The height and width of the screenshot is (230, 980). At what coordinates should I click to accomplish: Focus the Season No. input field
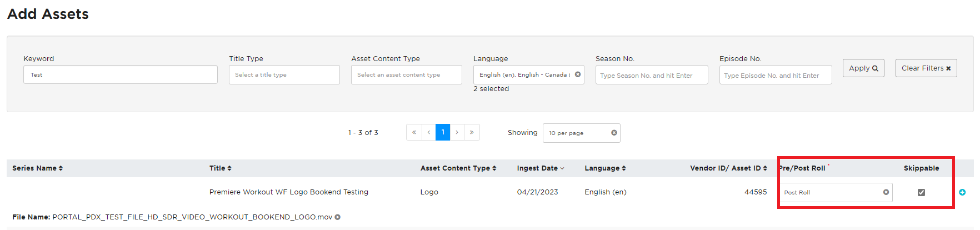652,75
